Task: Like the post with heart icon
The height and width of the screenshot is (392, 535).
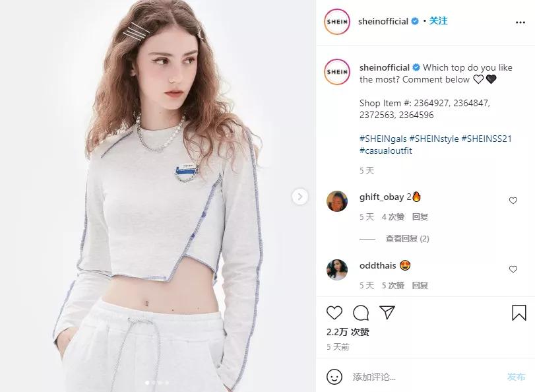Action: 334,313
